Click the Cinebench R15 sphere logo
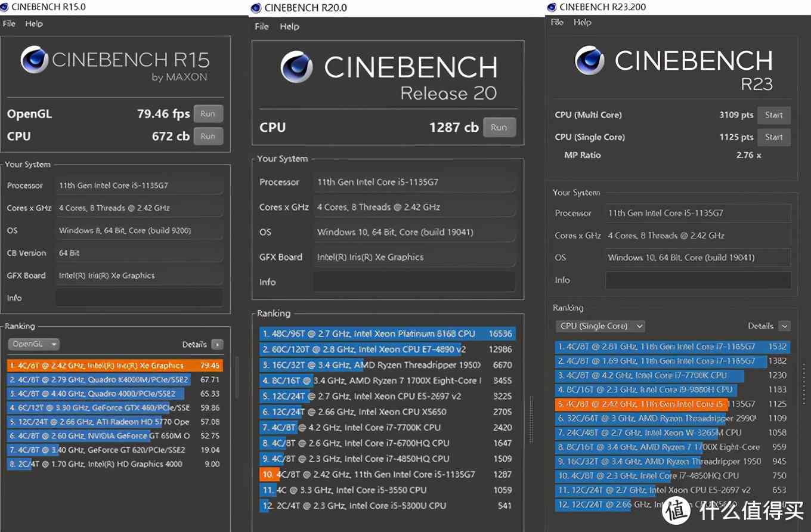This screenshot has width=811, height=532. [x=35, y=60]
